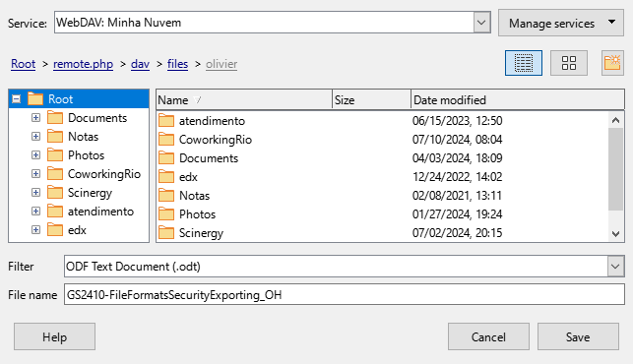The image size is (633, 364).
Task: Click the Documents folder icon in file list
Action: pos(166,157)
